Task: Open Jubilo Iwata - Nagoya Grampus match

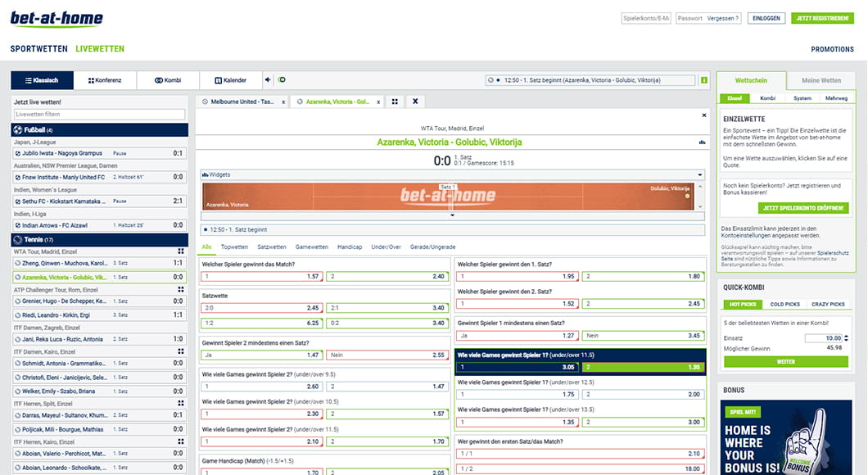Action: 100,153
